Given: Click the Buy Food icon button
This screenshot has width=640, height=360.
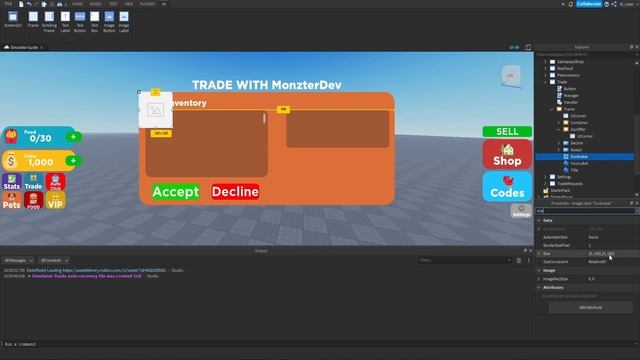Looking at the screenshot, I should pos(33,200).
